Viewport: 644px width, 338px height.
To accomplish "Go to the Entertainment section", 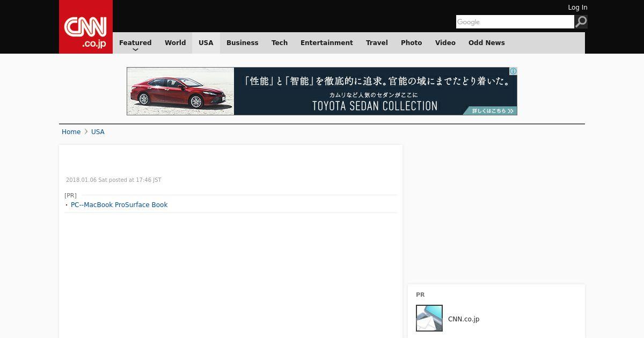I will pos(327,43).
